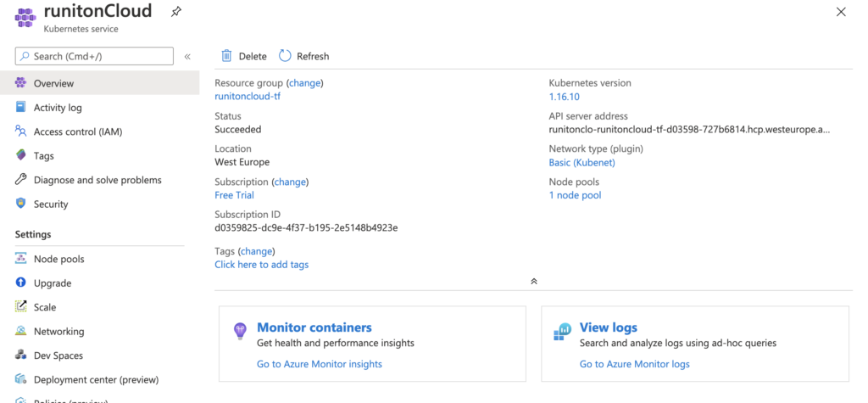This screenshot has height=403, width=868.
Task: Click the West Europe location text
Action: (x=242, y=162)
